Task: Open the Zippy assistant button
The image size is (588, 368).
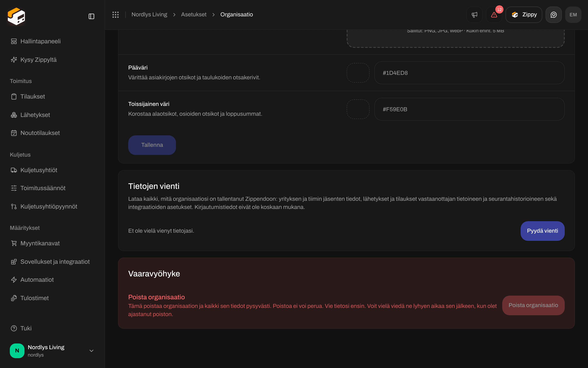Action: point(524,15)
